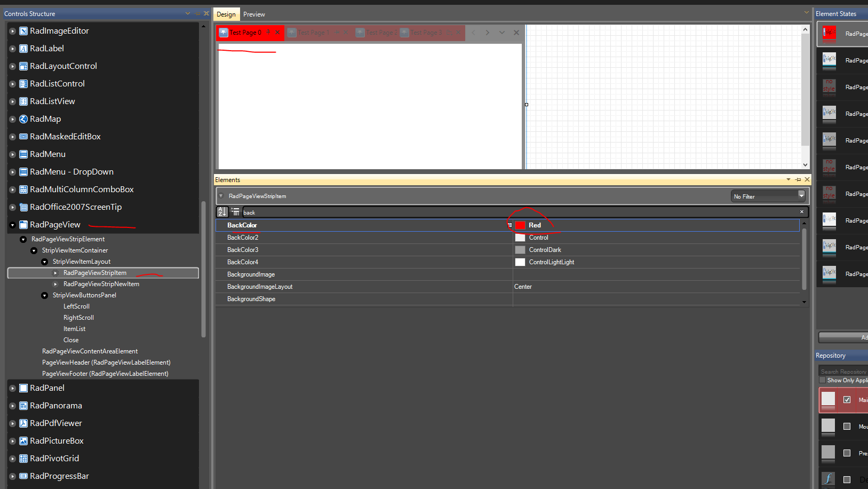Pin the Test Page 0 tab
The image size is (868, 489).
268,33
